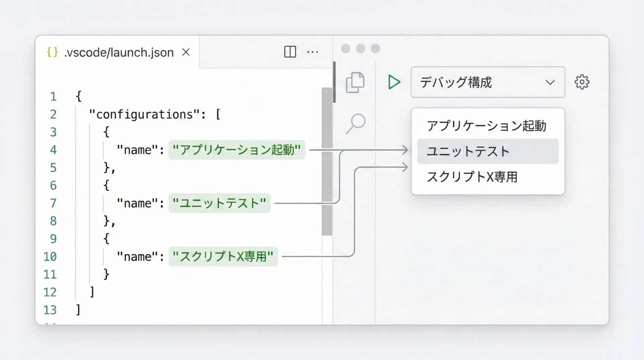Click the editor's vertical scrollbar thumb

pyautogui.click(x=327, y=161)
